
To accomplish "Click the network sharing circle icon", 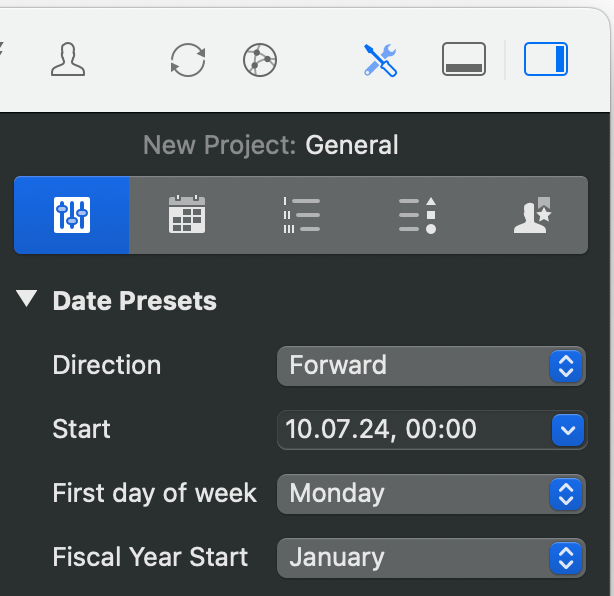I will click(260, 60).
